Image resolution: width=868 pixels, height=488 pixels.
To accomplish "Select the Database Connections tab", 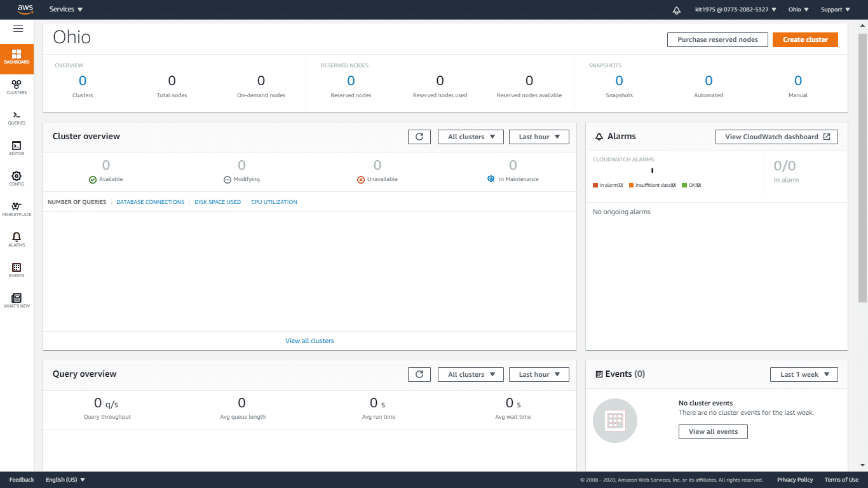I will tap(150, 201).
